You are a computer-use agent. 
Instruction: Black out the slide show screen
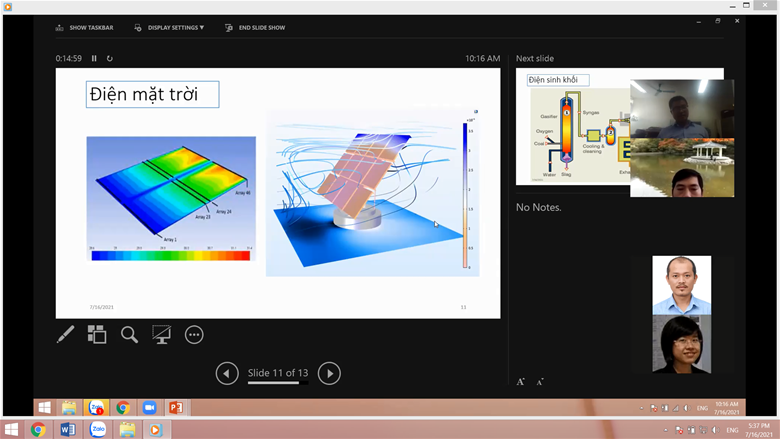click(161, 335)
